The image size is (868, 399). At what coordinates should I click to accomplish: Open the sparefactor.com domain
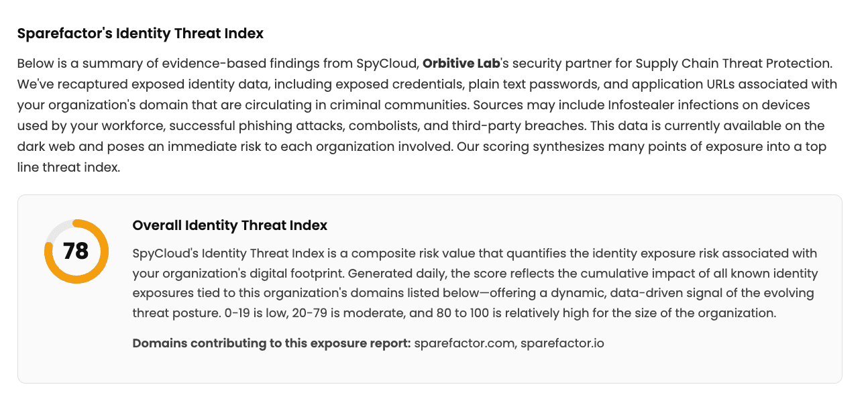point(464,343)
